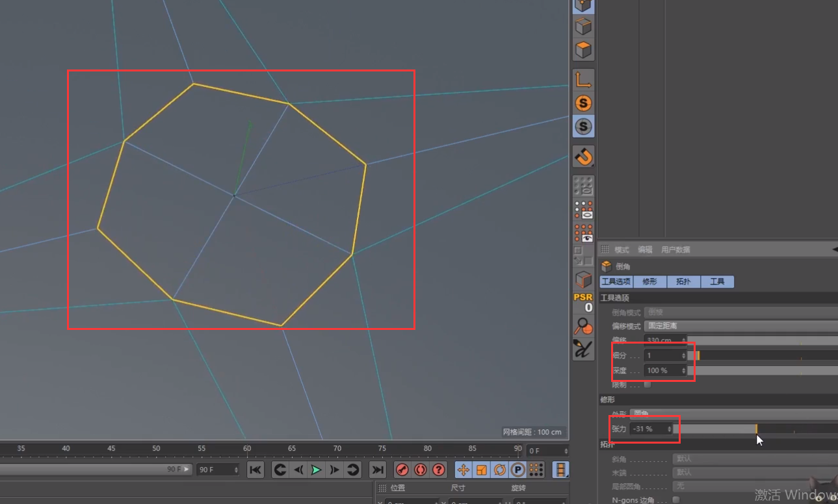Click the 细分 value stepper arrows

pos(683,355)
